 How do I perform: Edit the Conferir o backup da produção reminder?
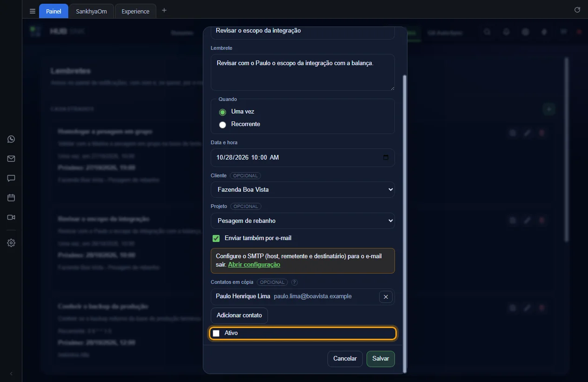pyautogui.click(x=527, y=308)
